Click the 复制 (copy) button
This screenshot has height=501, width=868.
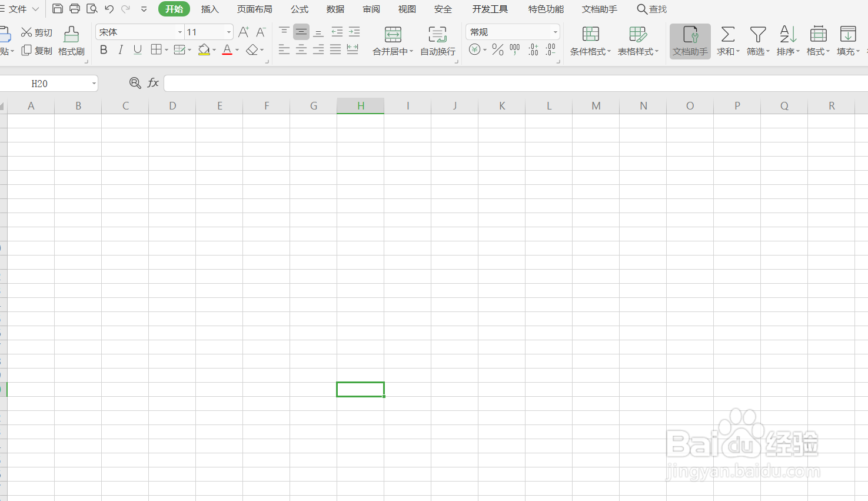36,51
